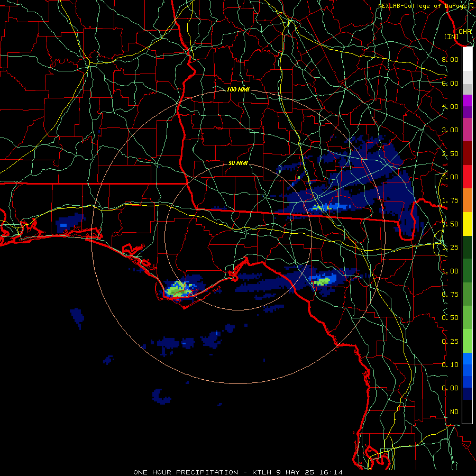Viewport: 476px width, 476px height.
Task: Click the 0.10 legend value
Action: pyautogui.click(x=450, y=365)
